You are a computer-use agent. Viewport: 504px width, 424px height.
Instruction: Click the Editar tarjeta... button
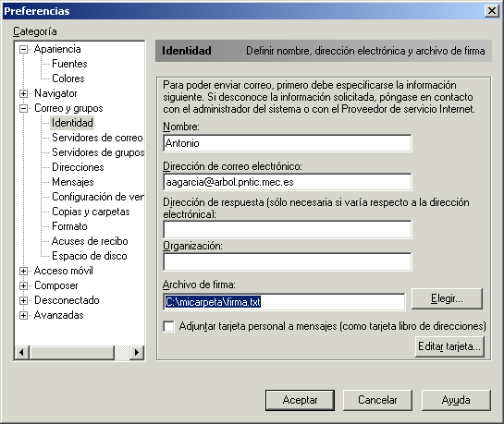[449, 346]
